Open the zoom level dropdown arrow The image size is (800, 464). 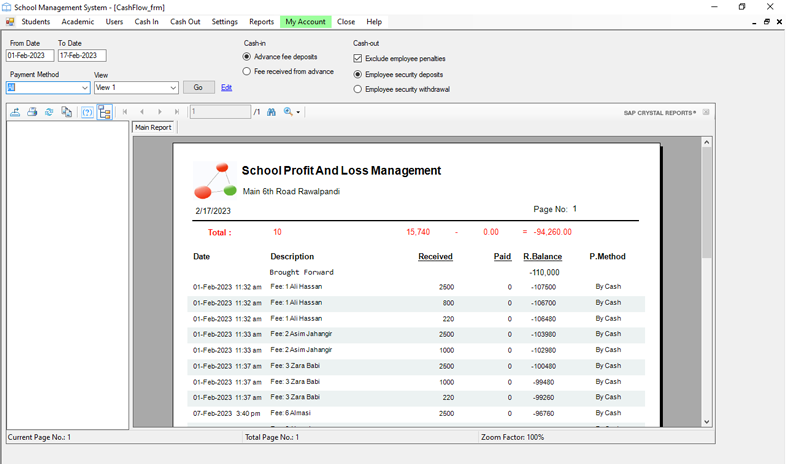[x=298, y=112]
